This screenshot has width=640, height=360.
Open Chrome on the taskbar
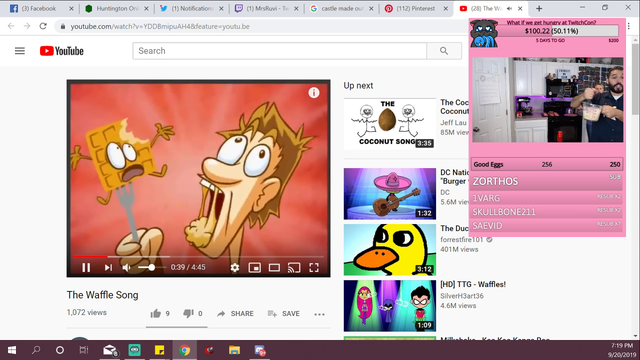tap(184, 350)
